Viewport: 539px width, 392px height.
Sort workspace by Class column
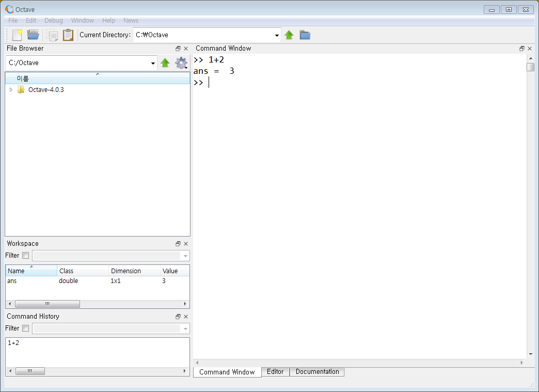(83, 271)
